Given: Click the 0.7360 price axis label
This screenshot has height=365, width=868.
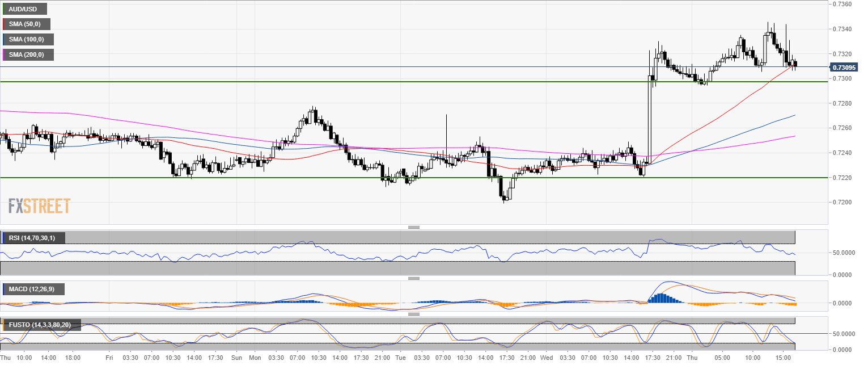Looking at the screenshot, I should tap(841, 5).
